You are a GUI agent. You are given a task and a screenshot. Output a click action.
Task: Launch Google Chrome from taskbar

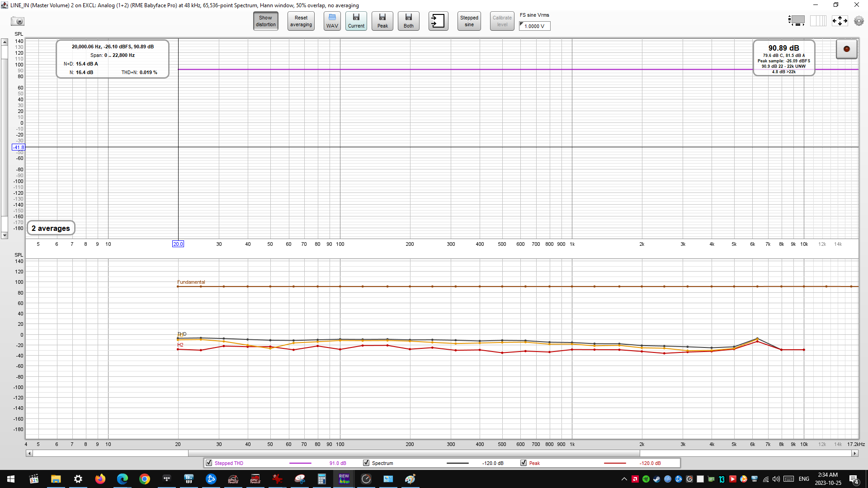point(145,479)
